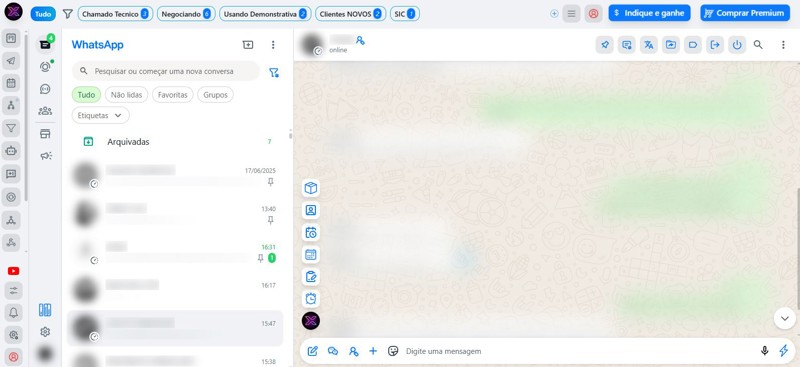Open the bell notifications icon in left sidebar
This screenshot has height=367, width=800.
(13, 313)
